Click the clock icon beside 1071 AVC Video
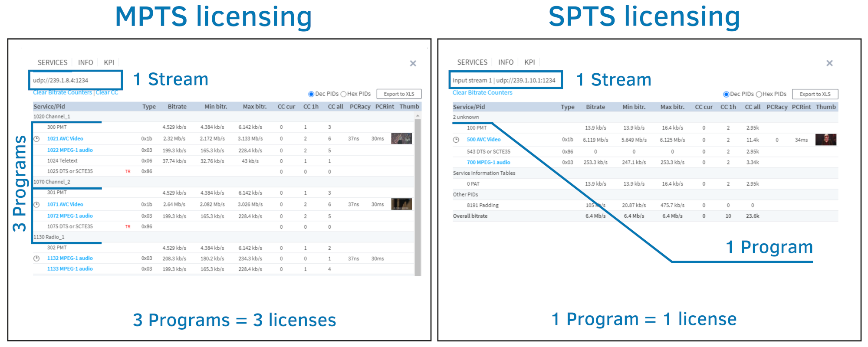This screenshot has height=347, width=868. pos(37,204)
